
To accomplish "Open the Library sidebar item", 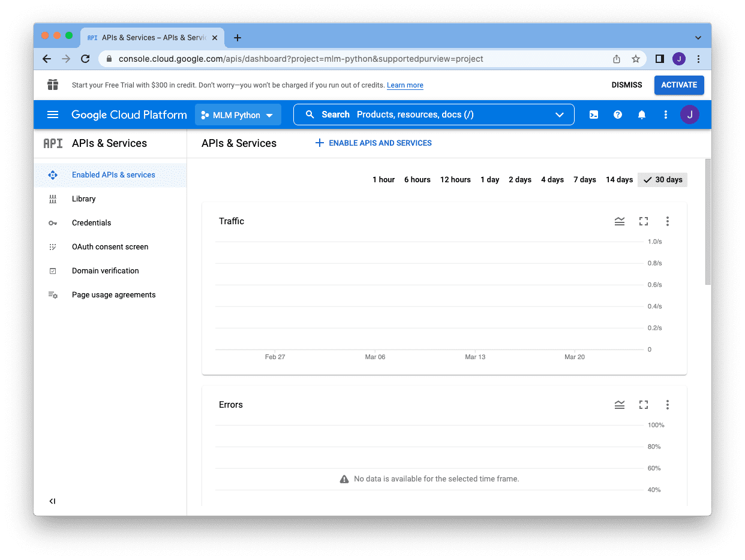I will pyautogui.click(x=110, y=199).
